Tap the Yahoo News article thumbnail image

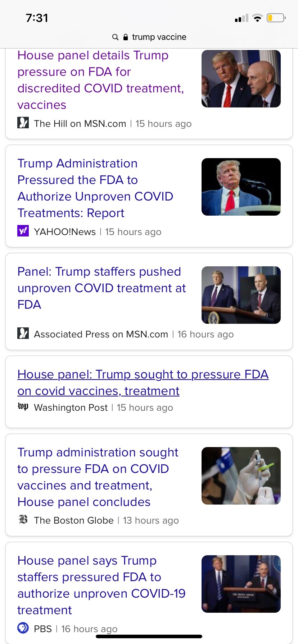pyautogui.click(x=241, y=187)
